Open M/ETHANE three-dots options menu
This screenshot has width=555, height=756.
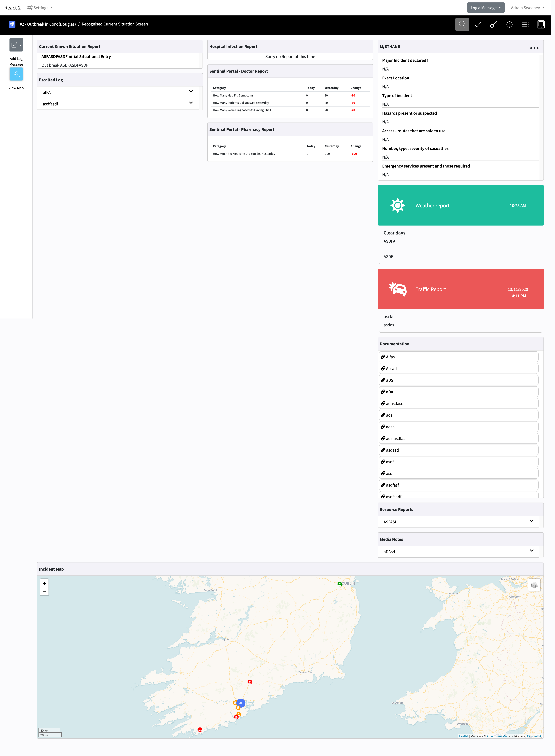(x=534, y=48)
